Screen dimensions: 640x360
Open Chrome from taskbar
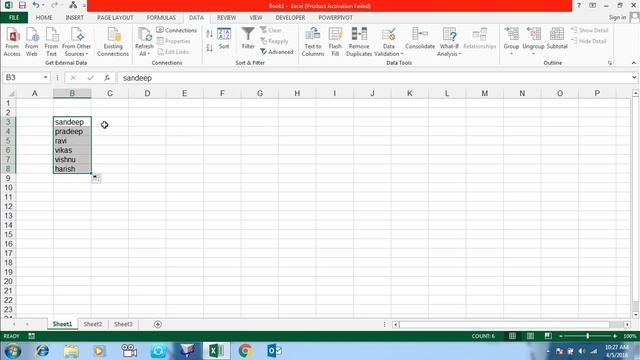pyautogui.click(x=245, y=351)
